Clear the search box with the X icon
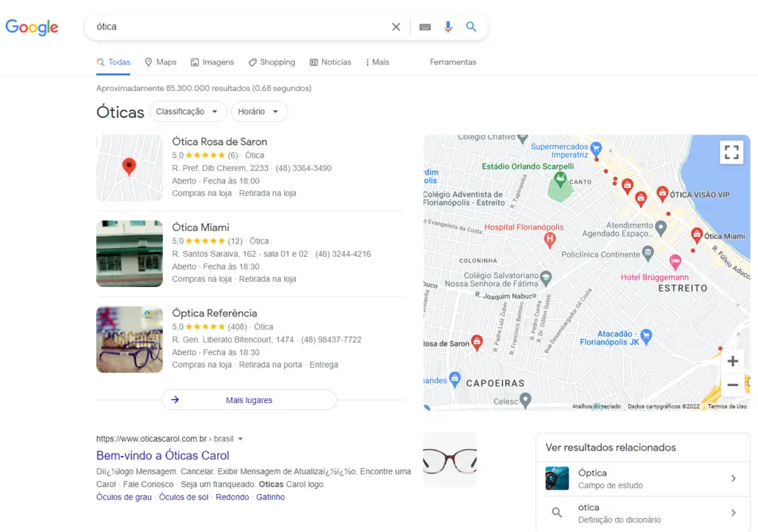Image resolution: width=758 pixels, height=532 pixels. point(396,27)
